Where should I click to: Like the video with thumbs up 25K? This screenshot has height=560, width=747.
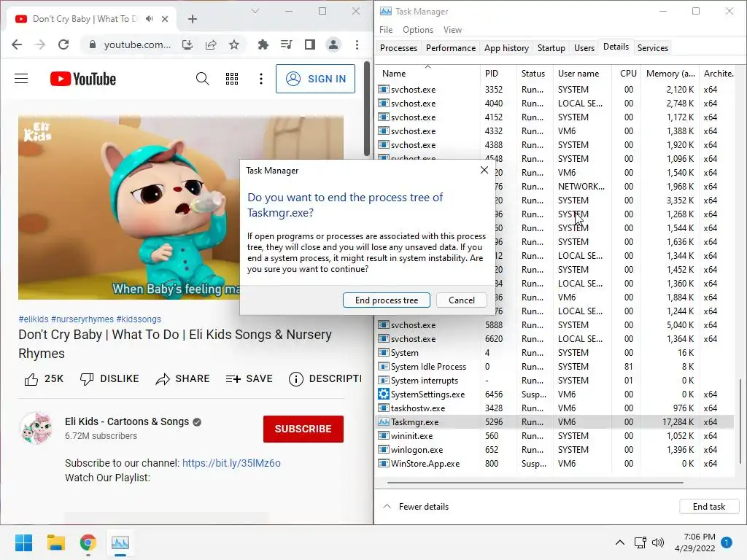[43, 379]
